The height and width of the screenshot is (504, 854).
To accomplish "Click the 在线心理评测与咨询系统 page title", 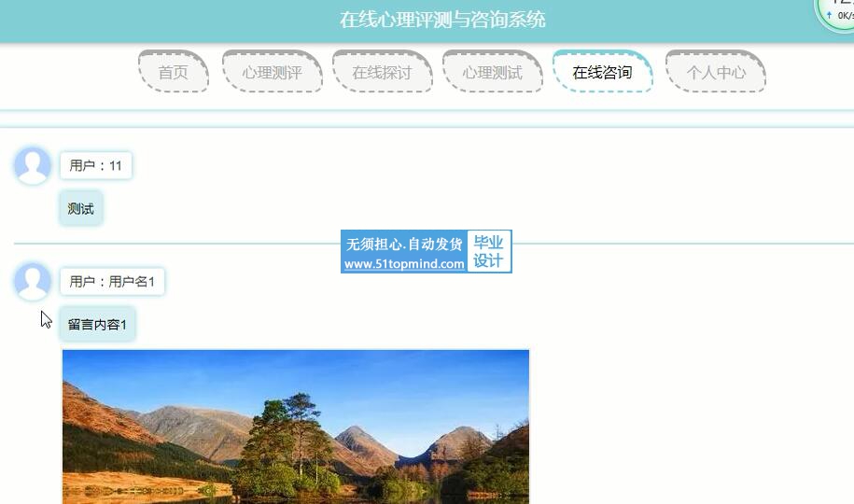I will click(x=442, y=20).
